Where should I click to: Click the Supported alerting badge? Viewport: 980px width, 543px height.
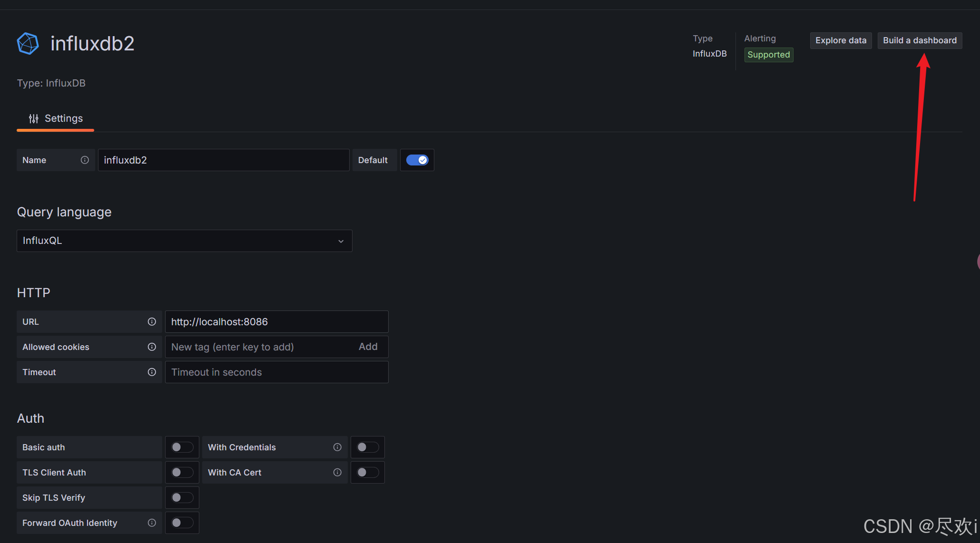coord(768,55)
